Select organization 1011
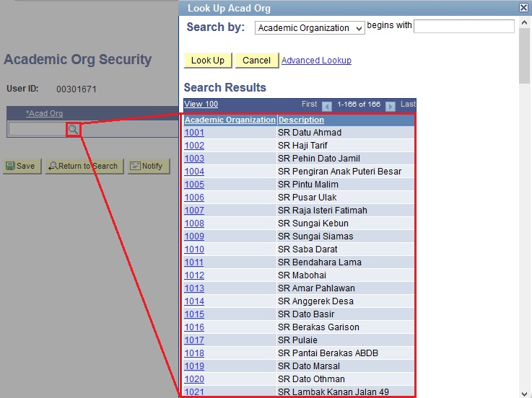 click(193, 262)
